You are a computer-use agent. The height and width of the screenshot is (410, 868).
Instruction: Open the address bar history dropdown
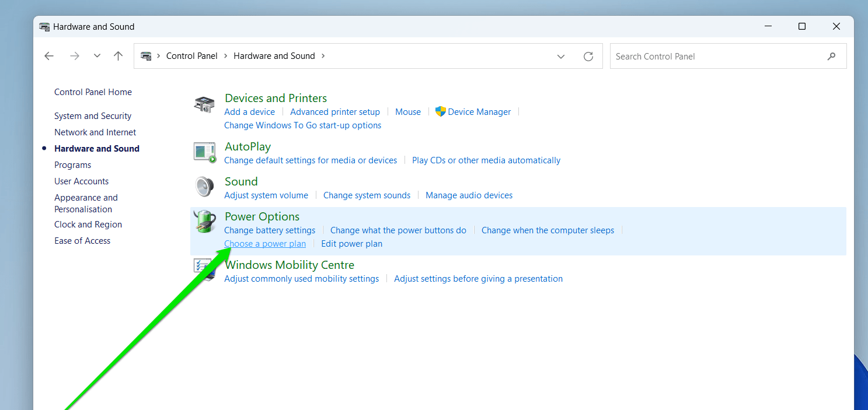pos(561,56)
